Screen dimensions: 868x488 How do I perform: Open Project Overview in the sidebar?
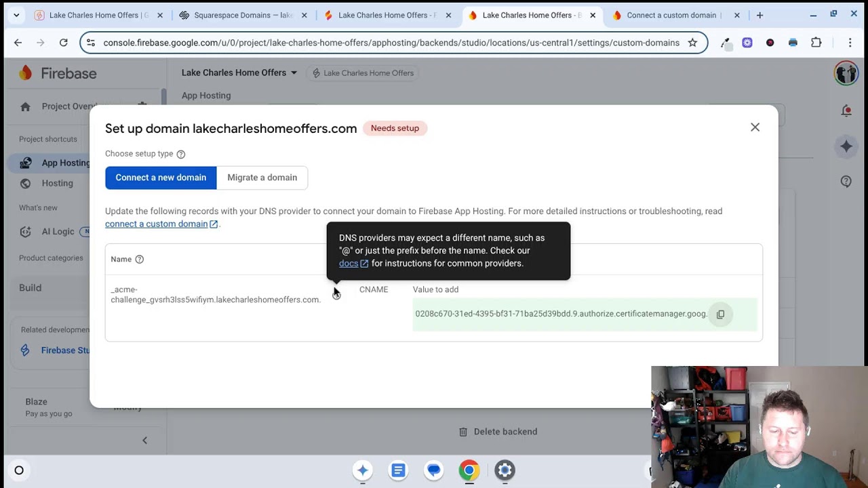pyautogui.click(x=66, y=106)
